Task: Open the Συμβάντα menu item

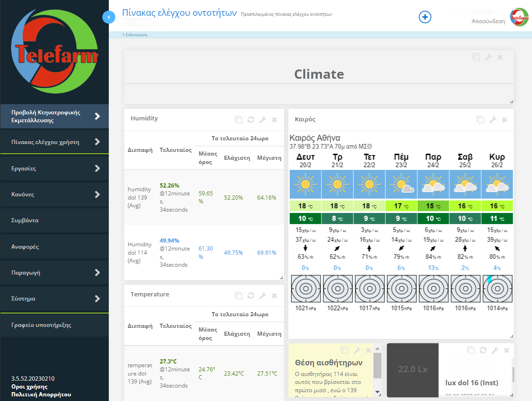Action: click(25, 220)
